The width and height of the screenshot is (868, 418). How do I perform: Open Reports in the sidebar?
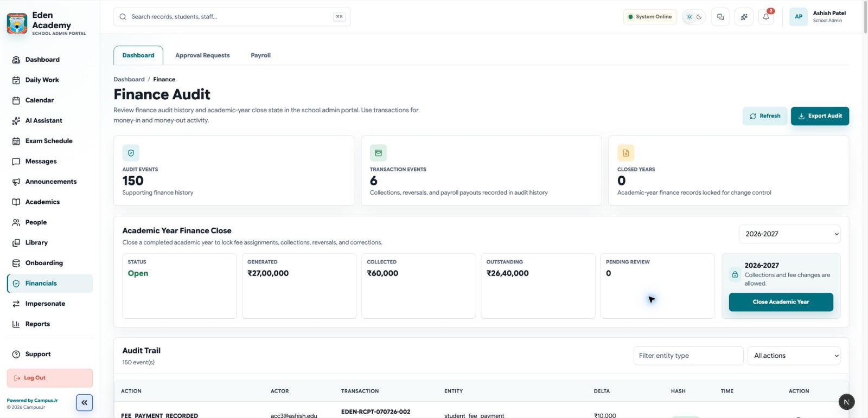pos(49,324)
